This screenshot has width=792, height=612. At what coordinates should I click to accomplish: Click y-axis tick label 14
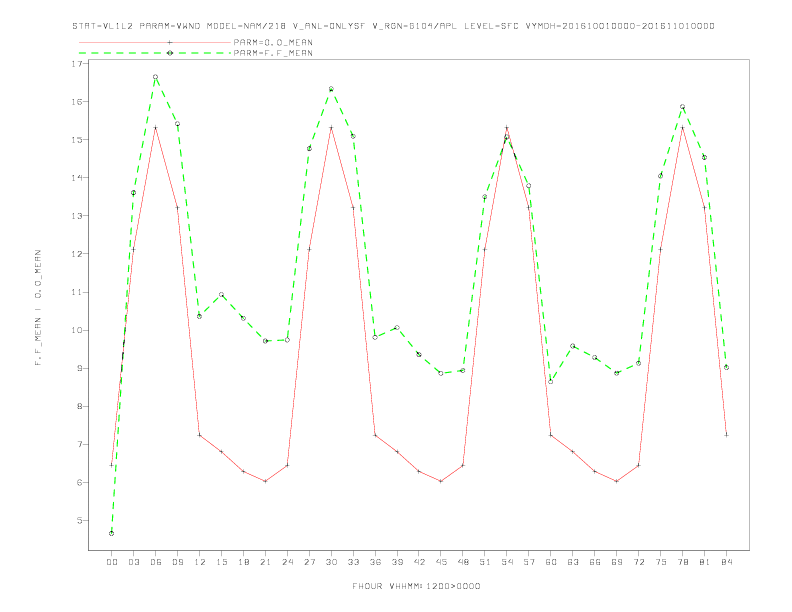pos(77,178)
